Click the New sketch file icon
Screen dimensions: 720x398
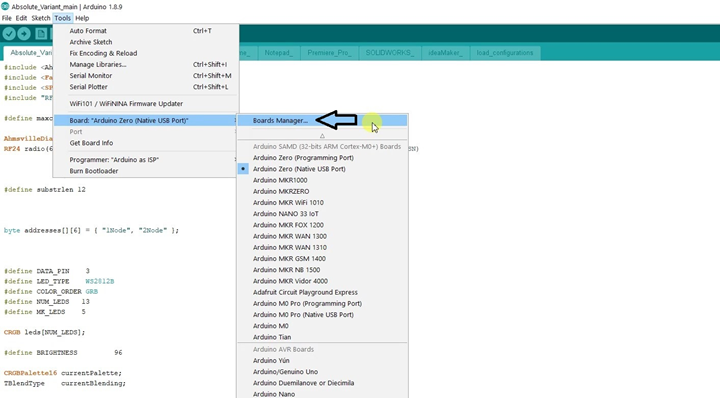[41, 34]
